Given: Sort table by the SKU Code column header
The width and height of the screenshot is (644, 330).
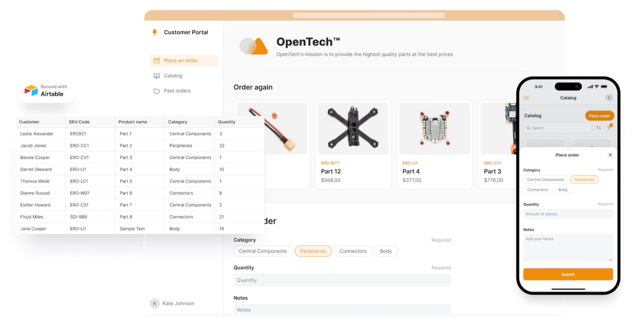Looking at the screenshot, I should [x=79, y=122].
